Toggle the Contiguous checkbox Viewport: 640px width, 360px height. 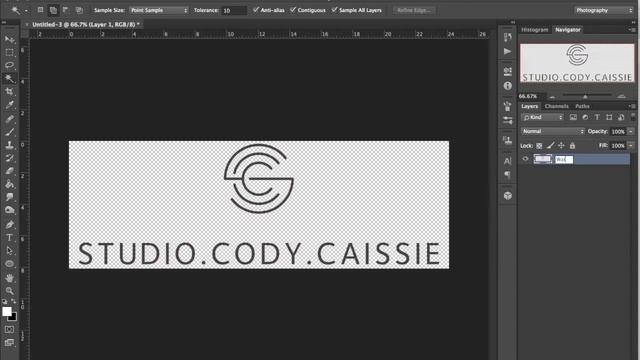[293, 10]
